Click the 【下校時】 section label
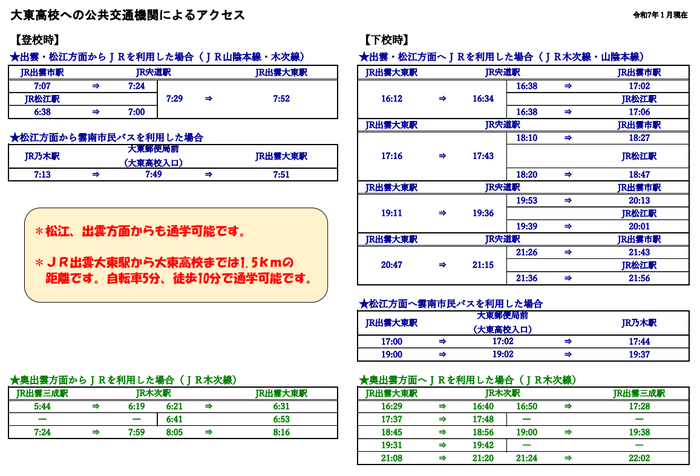700x476 pixels. point(386,40)
